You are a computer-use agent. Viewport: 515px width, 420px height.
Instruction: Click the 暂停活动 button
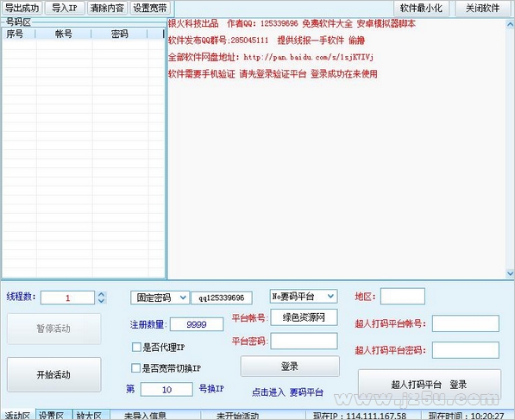pos(53,329)
